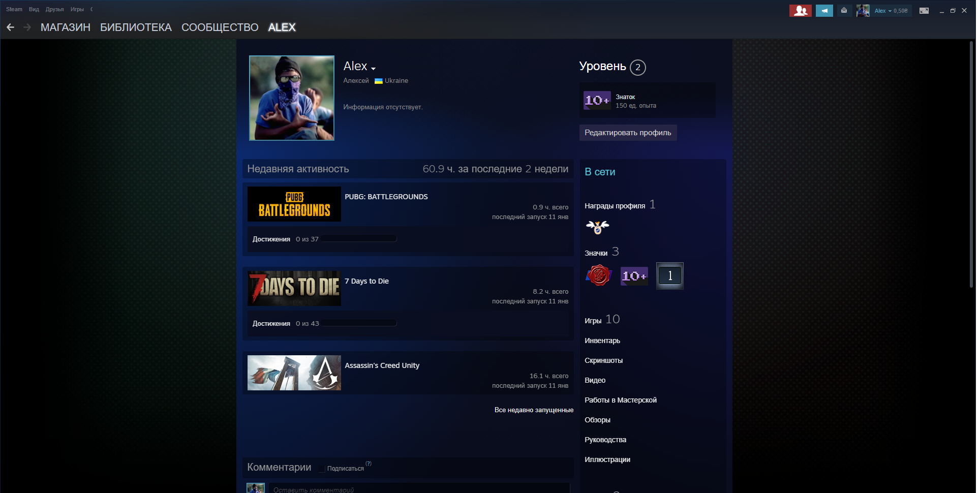This screenshot has width=980, height=493.
Task: Open the announcements megaphone icon
Action: click(x=824, y=11)
